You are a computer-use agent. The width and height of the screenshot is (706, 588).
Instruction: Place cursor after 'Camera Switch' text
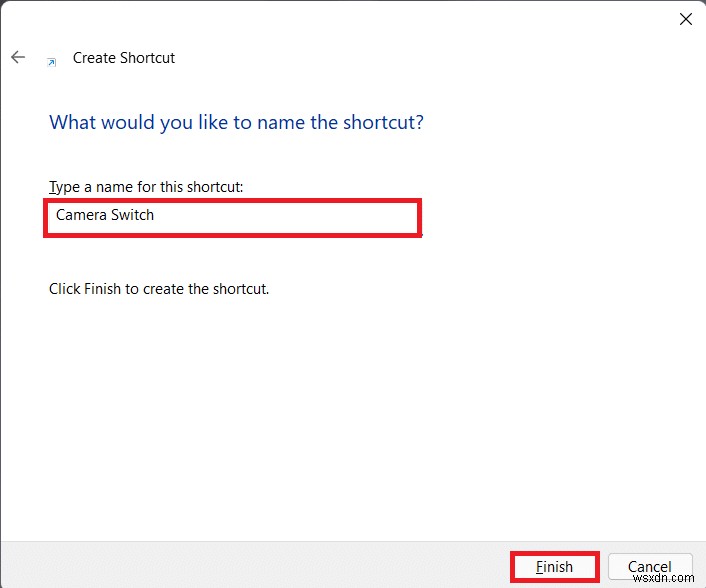(x=156, y=215)
